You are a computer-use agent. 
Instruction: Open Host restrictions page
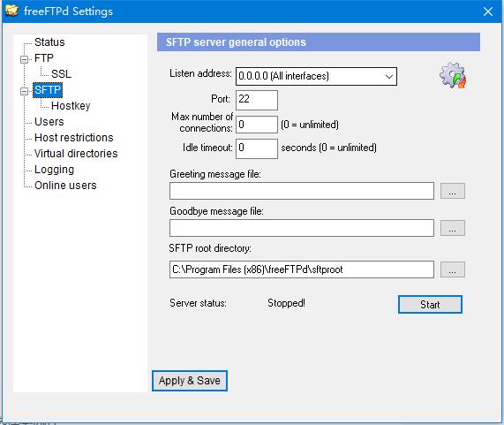click(74, 137)
